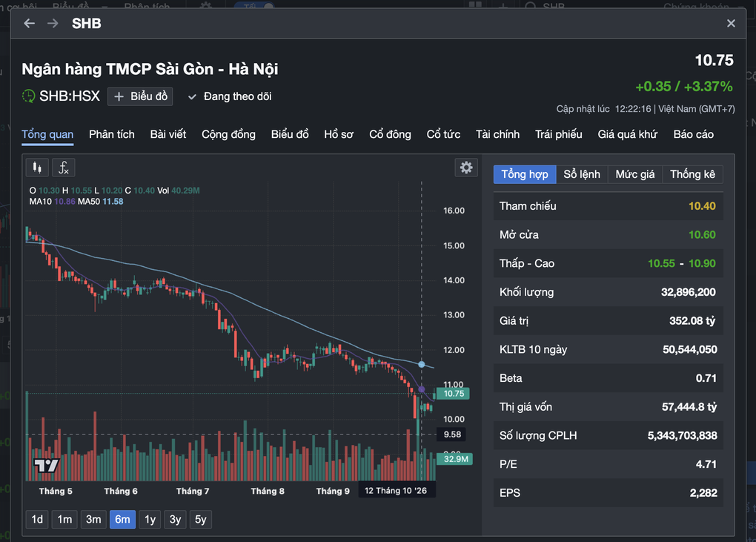This screenshot has height=542, width=756.
Task: Open the Báo cáo tab
Action: click(693, 134)
